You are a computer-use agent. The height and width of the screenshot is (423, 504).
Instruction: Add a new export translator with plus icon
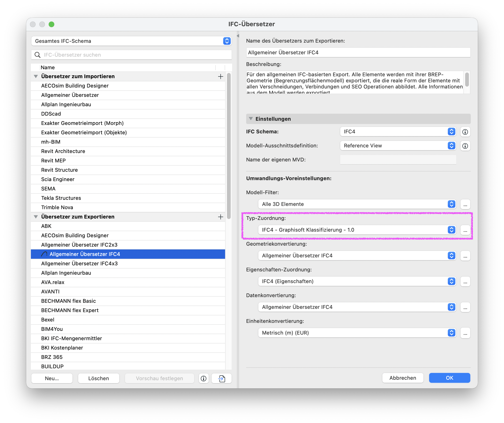pyautogui.click(x=220, y=217)
